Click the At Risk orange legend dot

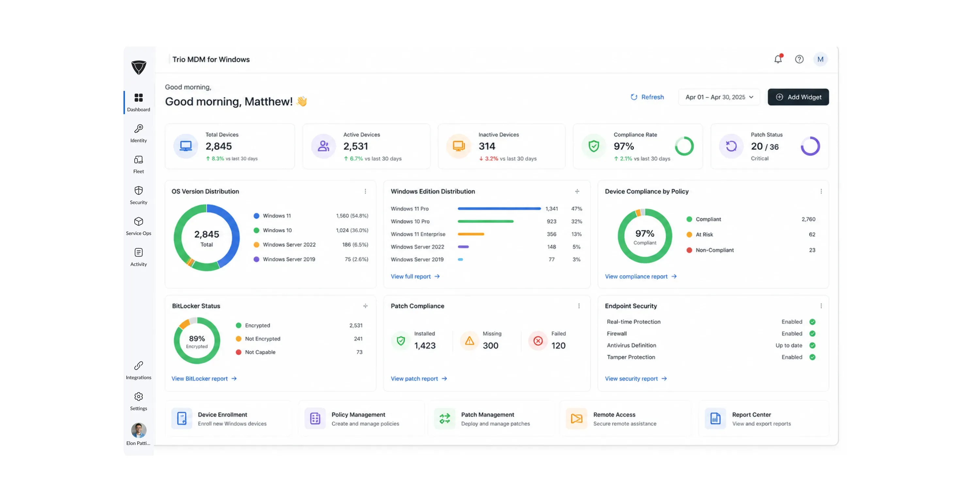point(689,234)
